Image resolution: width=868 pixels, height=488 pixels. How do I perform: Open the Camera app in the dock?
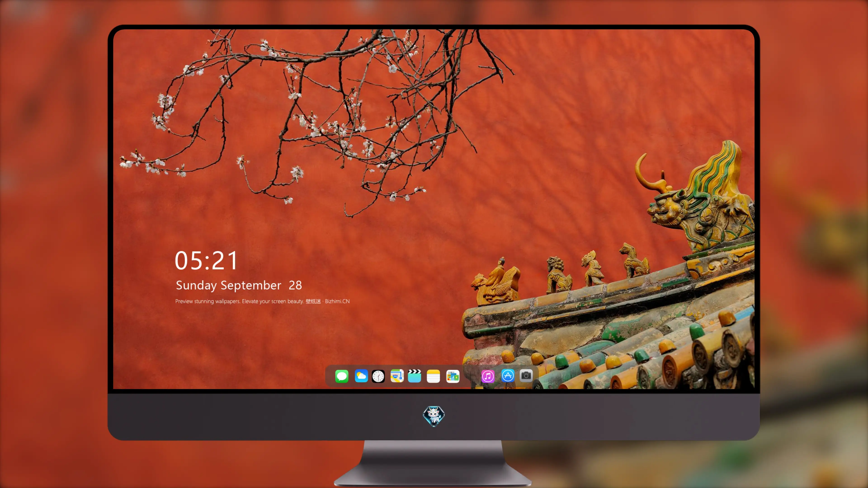pyautogui.click(x=526, y=375)
